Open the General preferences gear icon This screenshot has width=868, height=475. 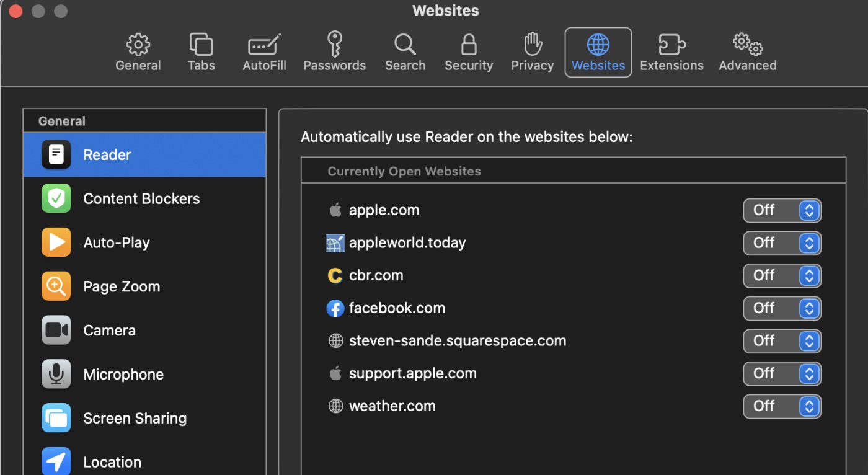click(138, 45)
